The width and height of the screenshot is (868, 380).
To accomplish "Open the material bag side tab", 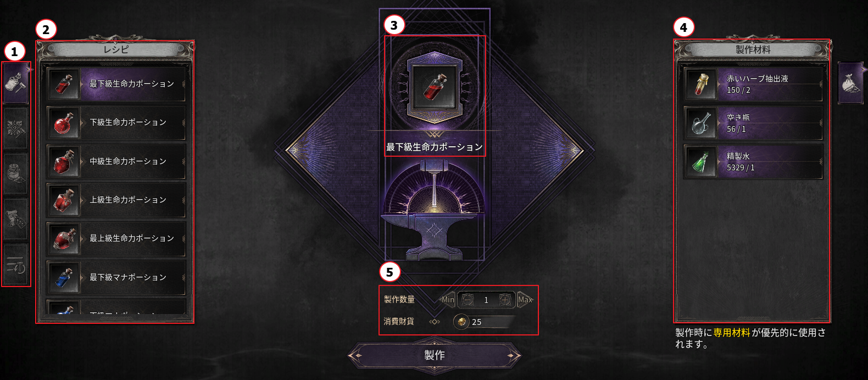I will click(851, 83).
